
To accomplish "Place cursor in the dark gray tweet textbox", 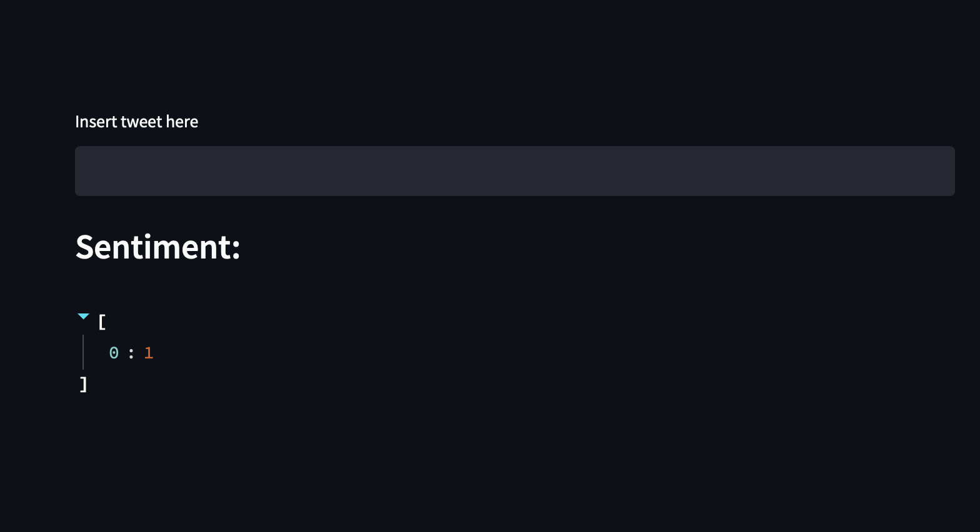I will coord(514,171).
